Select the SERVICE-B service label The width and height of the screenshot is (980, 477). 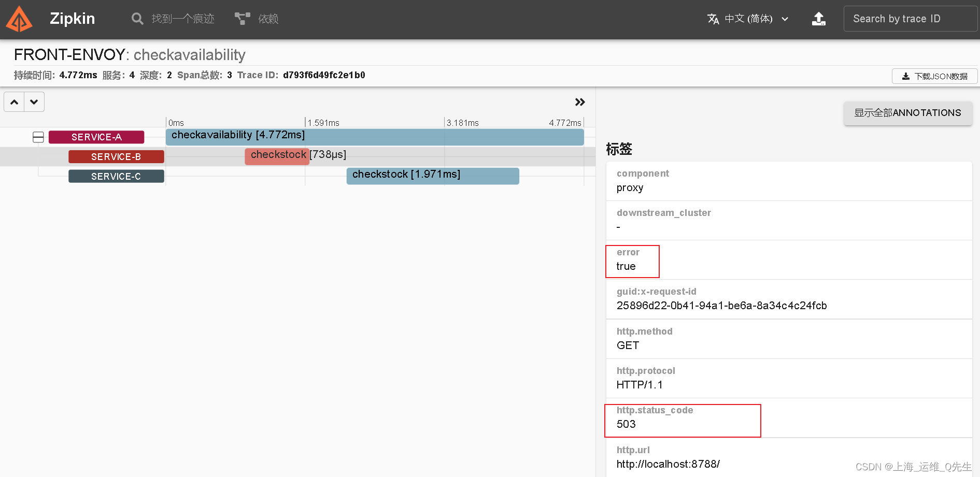pyautogui.click(x=116, y=157)
